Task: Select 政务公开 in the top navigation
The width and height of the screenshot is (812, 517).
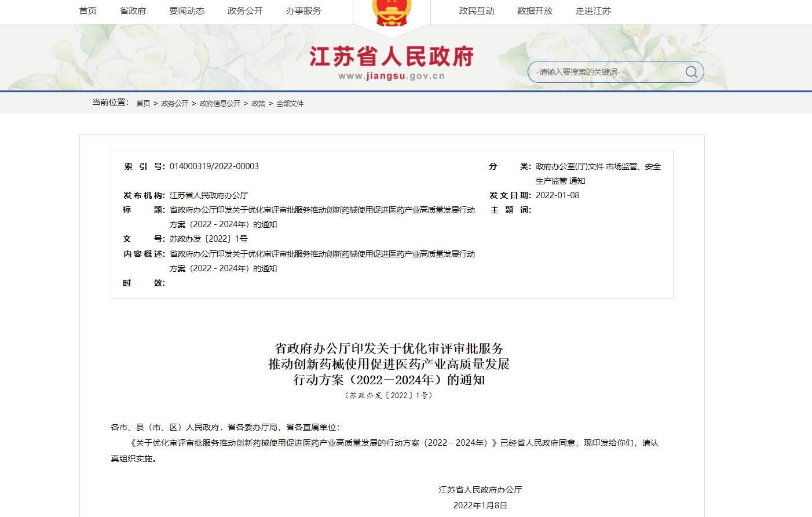Action: (x=245, y=11)
